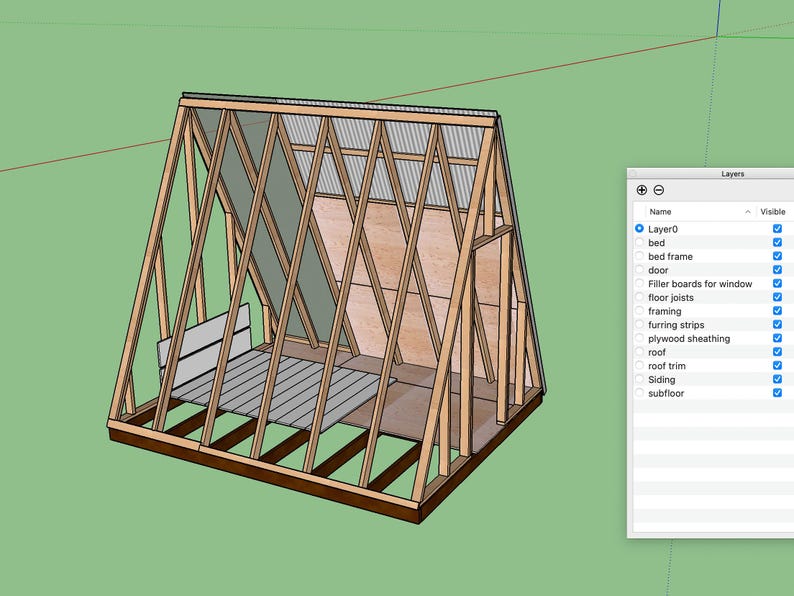Activate plywood sheathing layer radio
Image resolution: width=794 pixels, height=596 pixels.
coord(639,338)
